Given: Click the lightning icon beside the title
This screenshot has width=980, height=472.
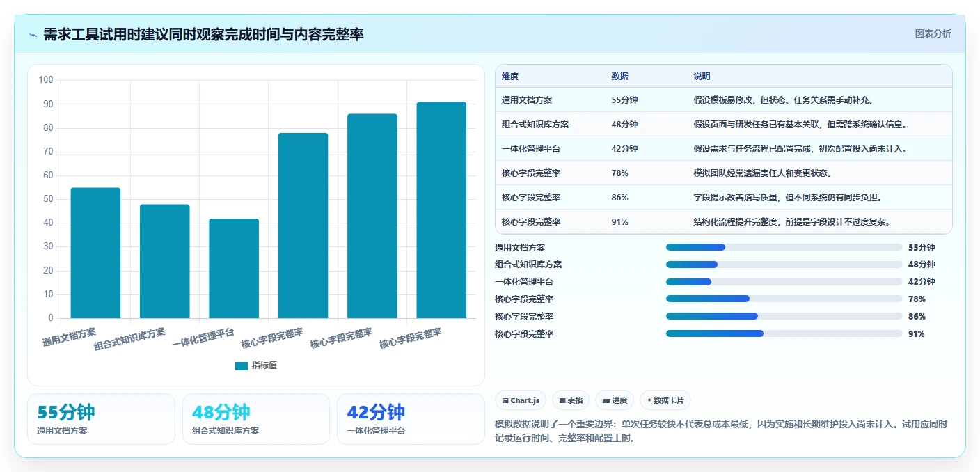Looking at the screenshot, I should click(33, 35).
